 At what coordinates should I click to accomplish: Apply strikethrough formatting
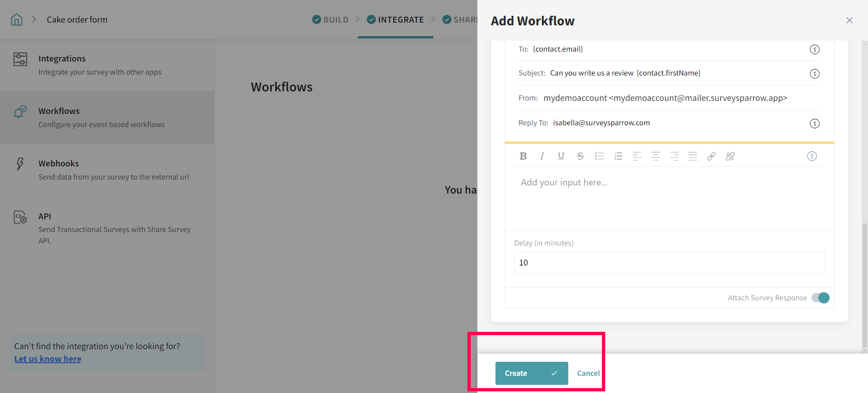point(580,156)
